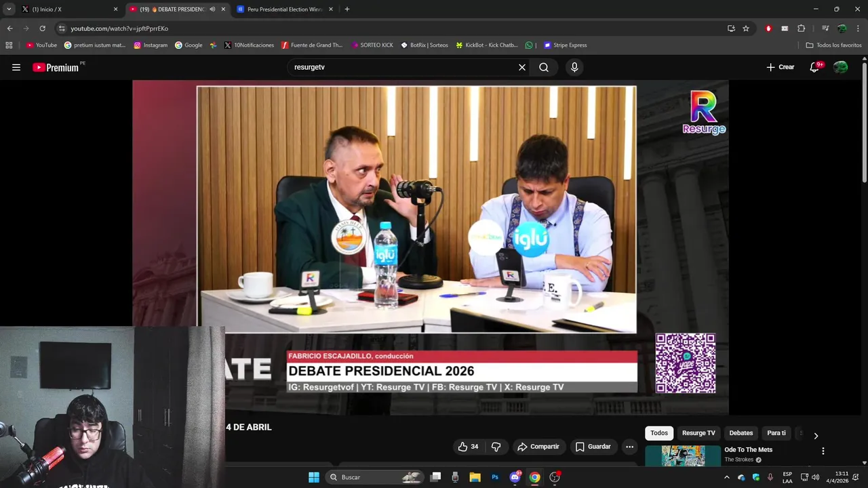The width and height of the screenshot is (868, 488).
Task: Click Compartir share button
Action: (x=538, y=447)
